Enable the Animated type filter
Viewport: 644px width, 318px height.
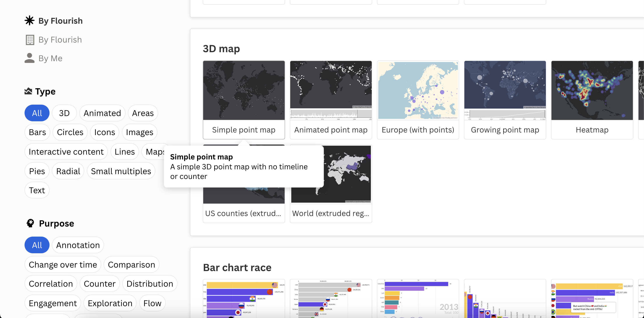point(102,113)
